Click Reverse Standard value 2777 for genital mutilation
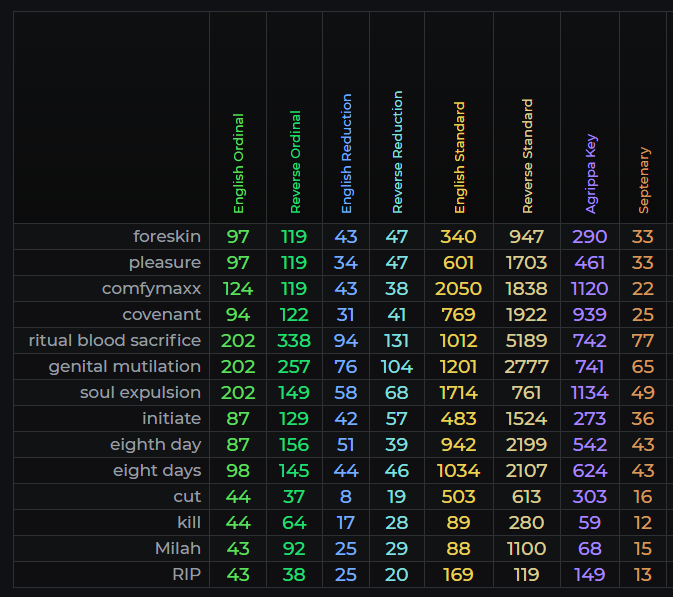 pos(527,367)
